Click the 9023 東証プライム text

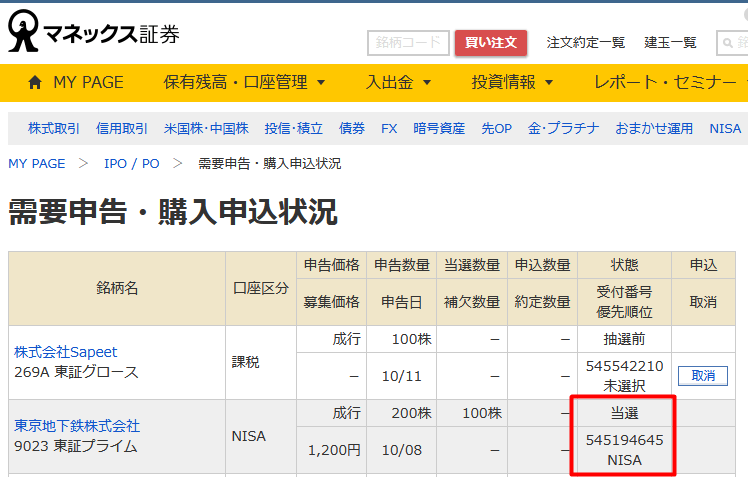pyautogui.click(x=76, y=446)
